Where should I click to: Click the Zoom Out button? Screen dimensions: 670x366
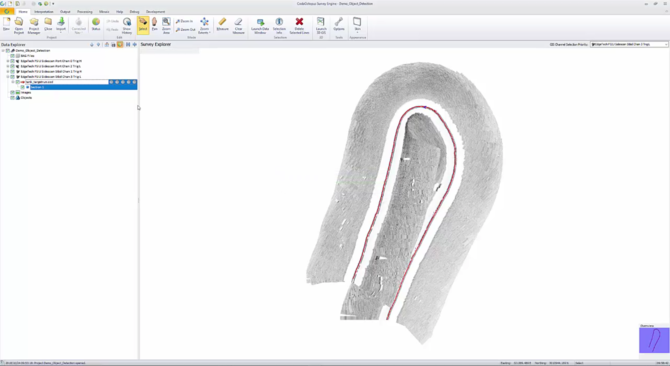185,29
